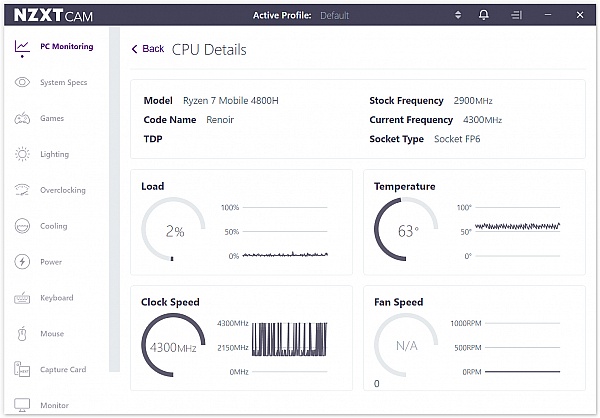Open the System Specs section
The width and height of the screenshot is (600, 418).
tap(64, 82)
